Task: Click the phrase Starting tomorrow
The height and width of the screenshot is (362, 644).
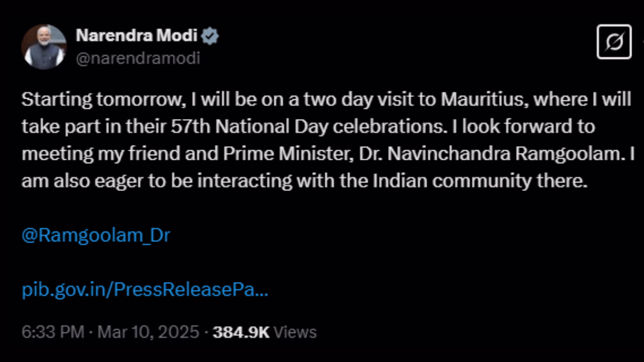Action: (x=93, y=100)
